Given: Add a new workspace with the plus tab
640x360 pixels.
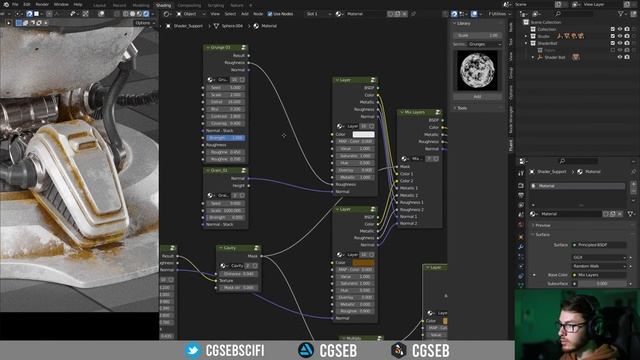Looking at the screenshot, I should 251,5.
